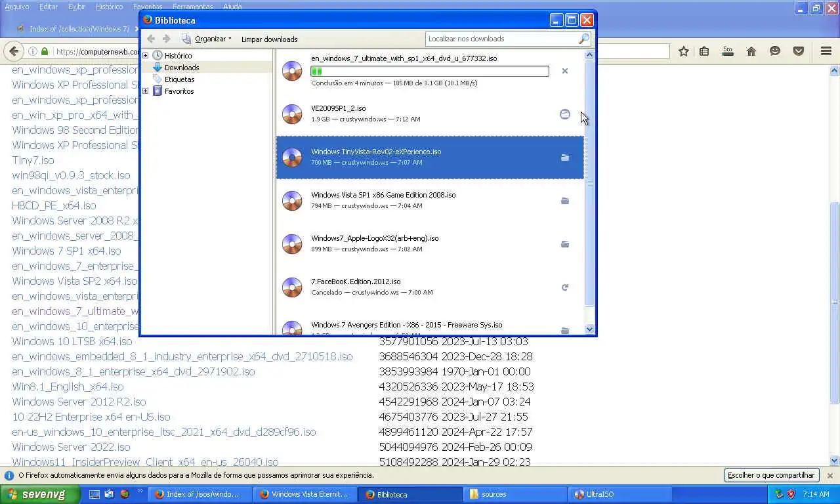Switch to the sources taskbar window

click(515, 494)
